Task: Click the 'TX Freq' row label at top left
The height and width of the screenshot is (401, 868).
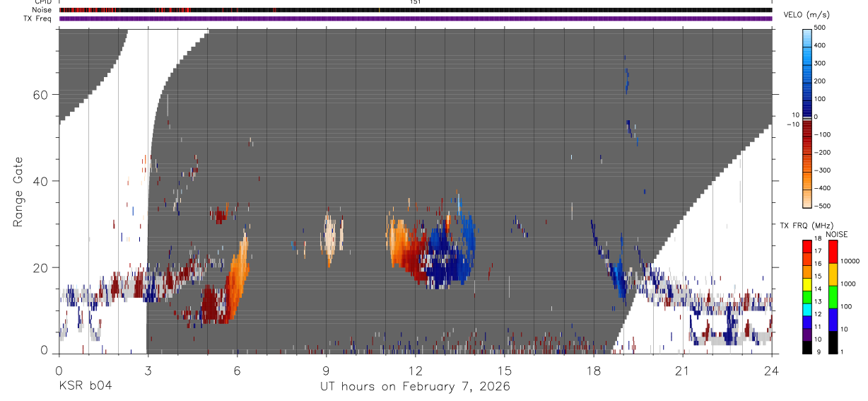Action: click(x=38, y=18)
